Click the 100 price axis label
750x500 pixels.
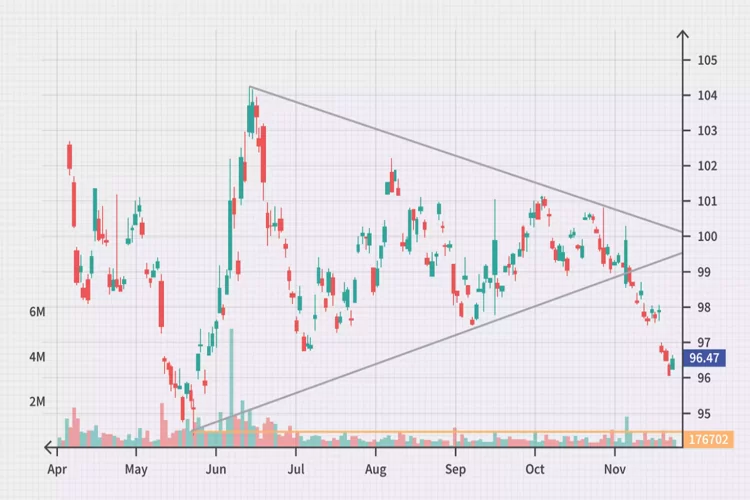point(707,236)
